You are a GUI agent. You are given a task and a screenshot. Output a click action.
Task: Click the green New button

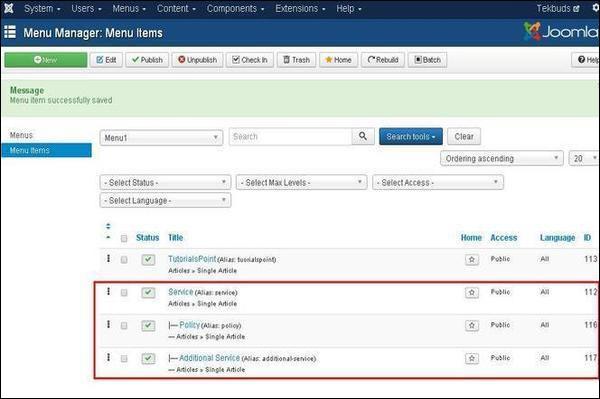point(46,60)
